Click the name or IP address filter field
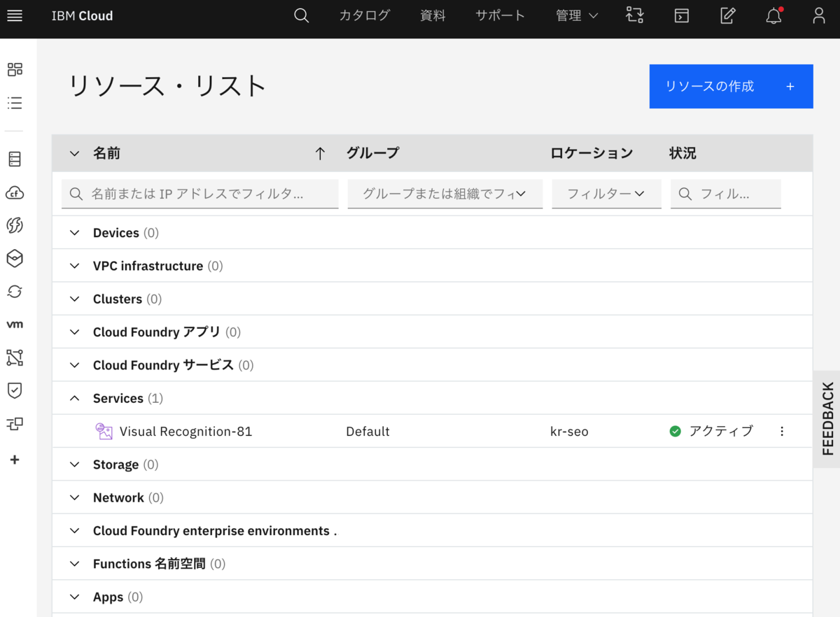Viewport: 840px width, 617px height. pyautogui.click(x=200, y=194)
